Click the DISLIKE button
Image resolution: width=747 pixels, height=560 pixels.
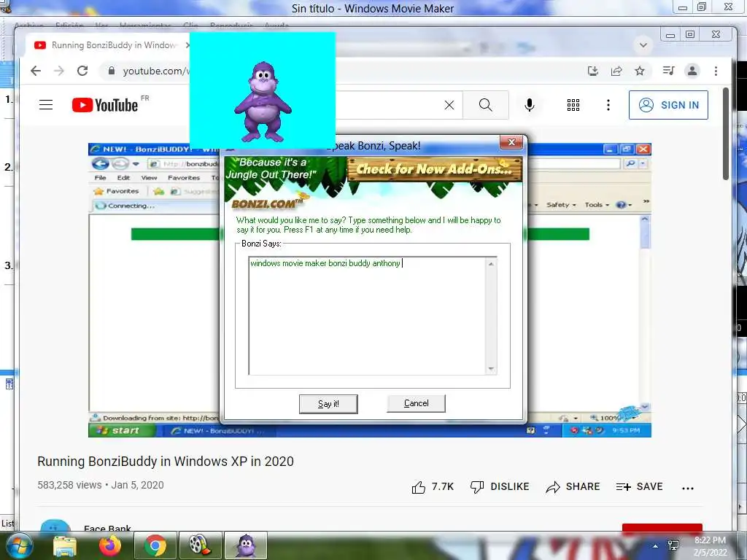point(499,486)
